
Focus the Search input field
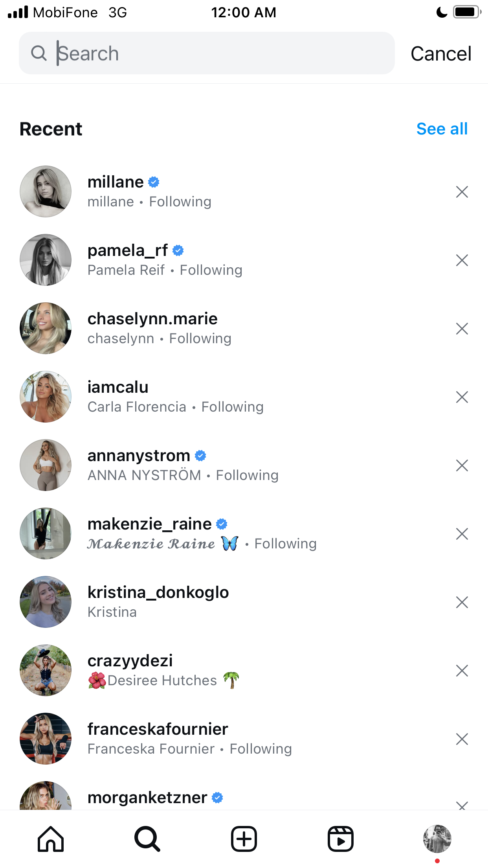pos(207,53)
